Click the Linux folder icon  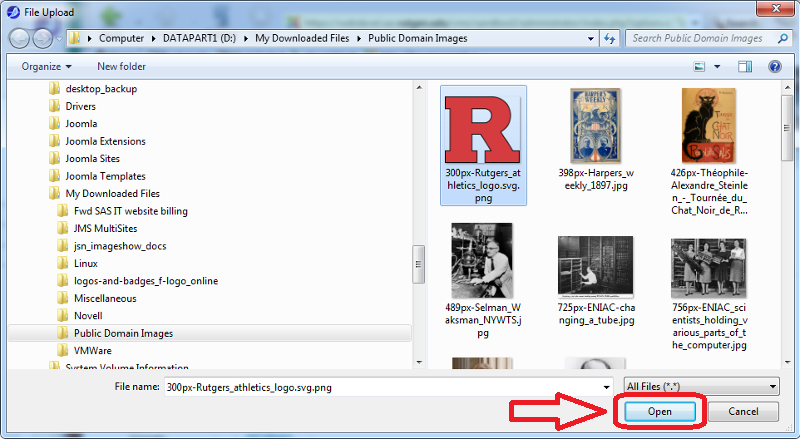pyautogui.click(x=63, y=263)
